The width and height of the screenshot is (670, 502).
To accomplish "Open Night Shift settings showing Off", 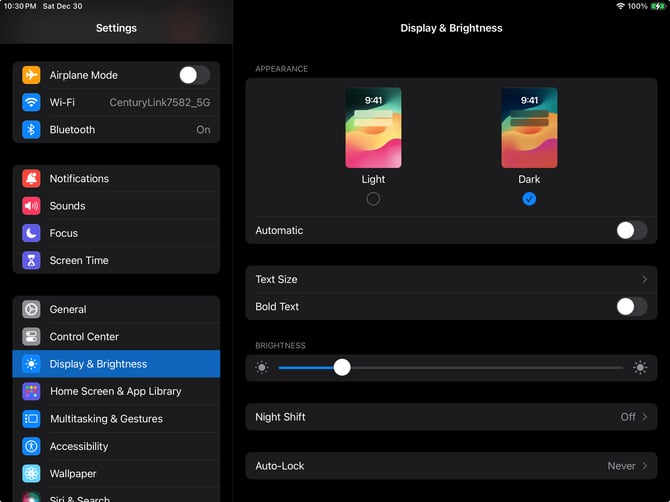I will point(450,417).
